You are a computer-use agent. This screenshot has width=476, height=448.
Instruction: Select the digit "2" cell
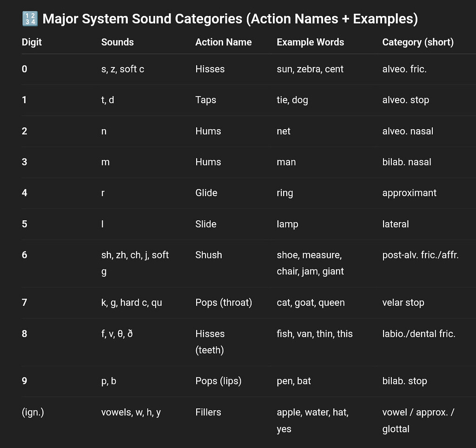click(25, 131)
